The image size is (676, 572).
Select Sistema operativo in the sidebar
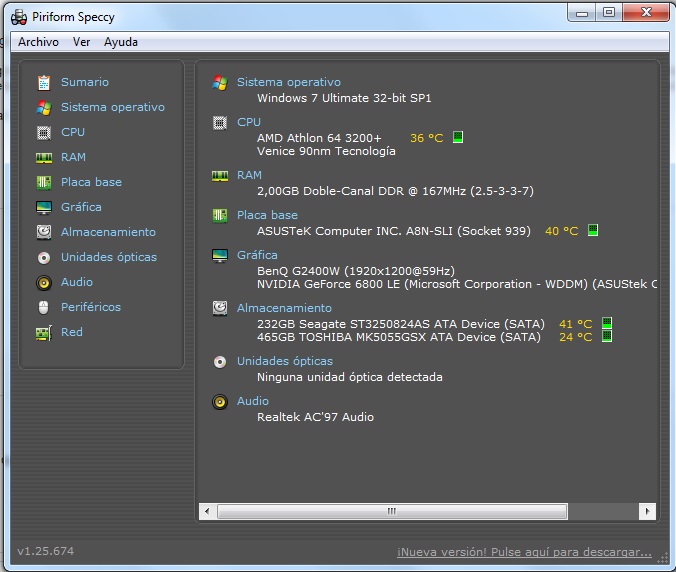113,107
